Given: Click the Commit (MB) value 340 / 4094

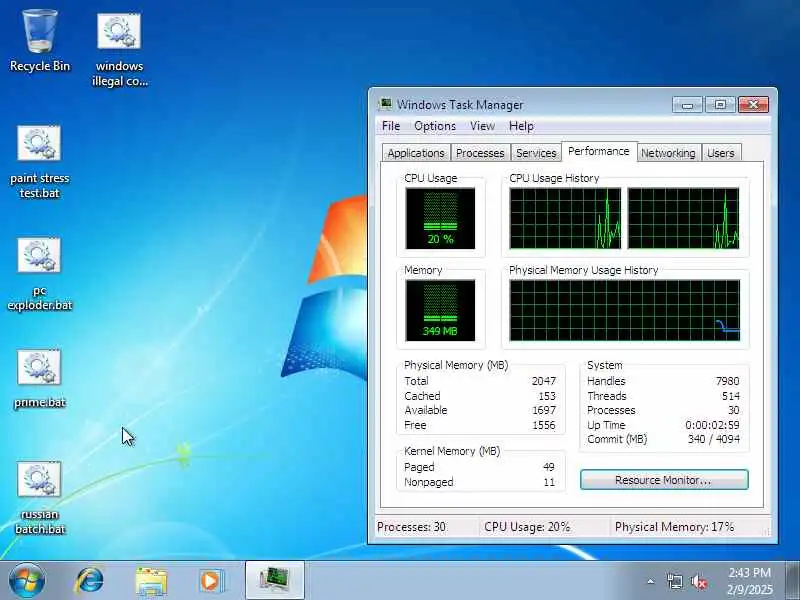Looking at the screenshot, I should (714, 439).
